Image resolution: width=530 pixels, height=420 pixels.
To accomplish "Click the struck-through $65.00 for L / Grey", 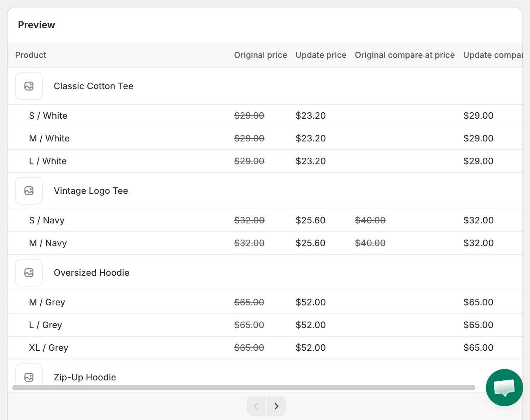I will coord(249,325).
